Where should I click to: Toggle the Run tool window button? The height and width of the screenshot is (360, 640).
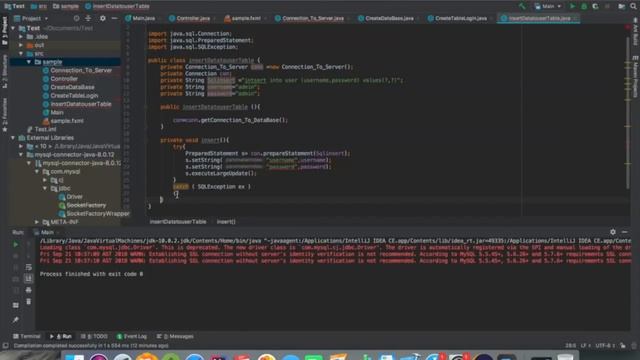(x=61, y=336)
